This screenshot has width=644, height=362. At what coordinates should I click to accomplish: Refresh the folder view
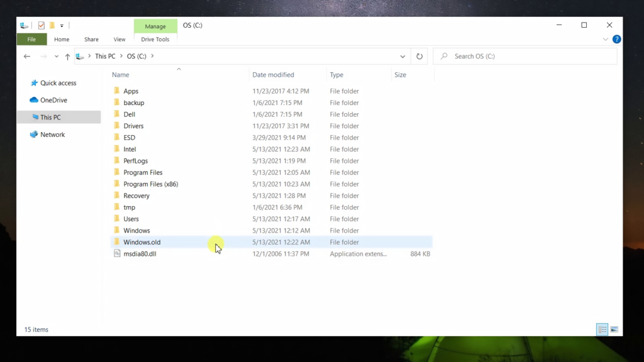tap(419, 56)
